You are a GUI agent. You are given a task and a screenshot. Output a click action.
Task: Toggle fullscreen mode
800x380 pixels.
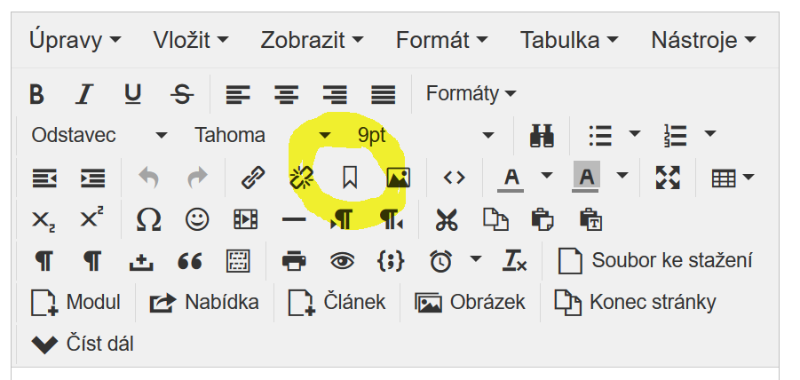pos(668,178)
